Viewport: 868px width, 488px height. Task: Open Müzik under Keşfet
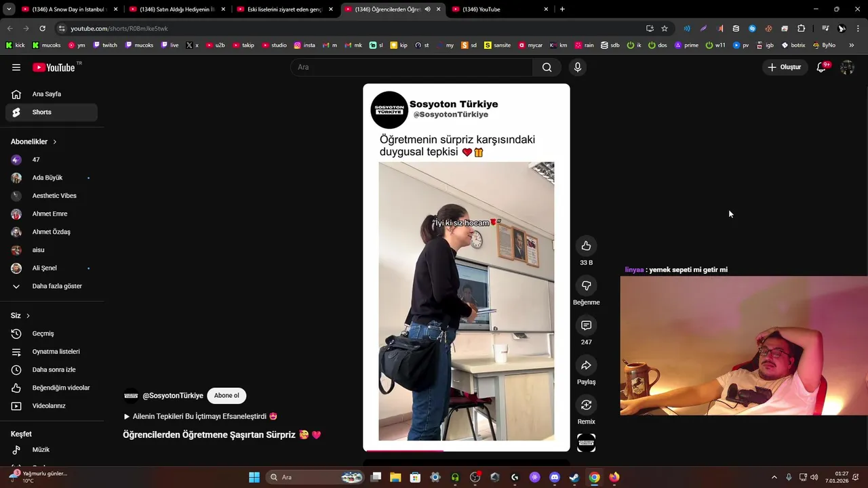[52, 450]
